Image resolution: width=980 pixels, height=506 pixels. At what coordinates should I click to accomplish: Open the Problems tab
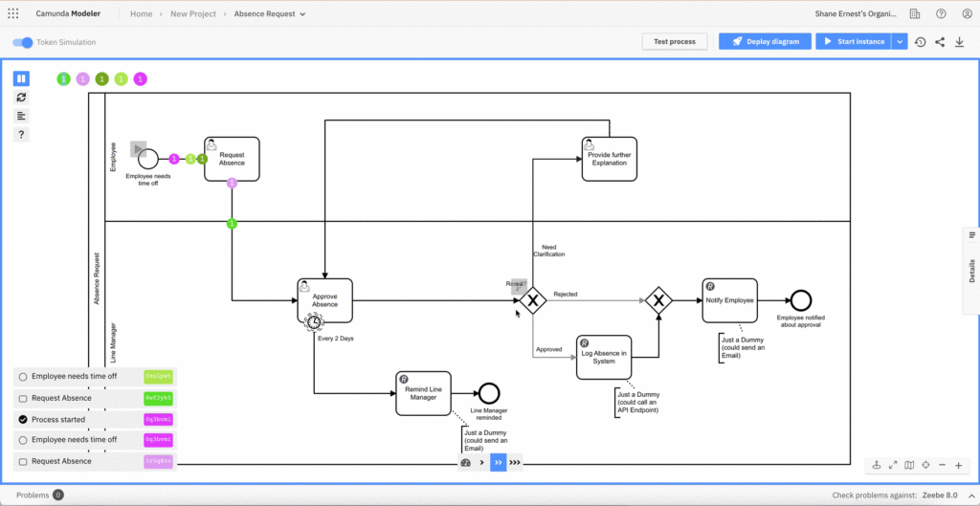(x=39, y=495)
